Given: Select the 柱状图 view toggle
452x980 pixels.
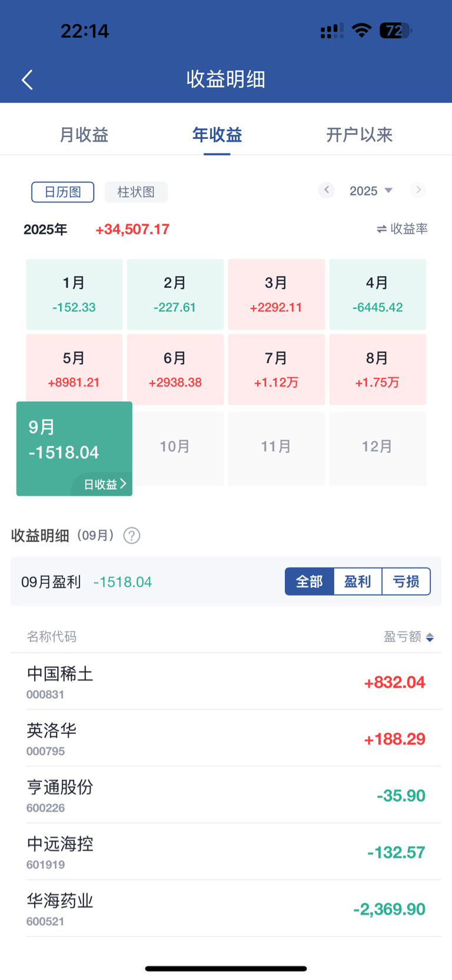Looking at the screenshot, I should pos(136,192).
